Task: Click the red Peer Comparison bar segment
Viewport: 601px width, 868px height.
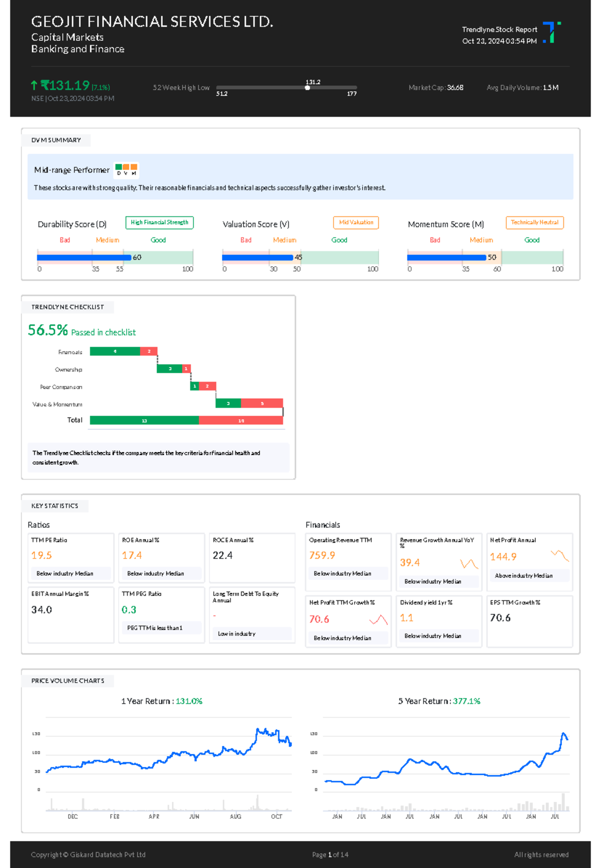Action: [207, 386]
